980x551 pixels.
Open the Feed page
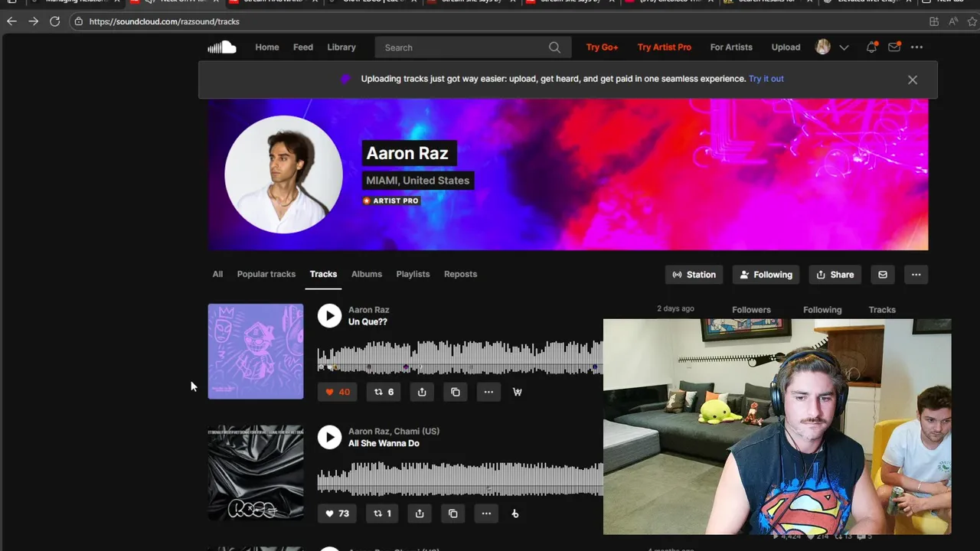tap(303, 47)
